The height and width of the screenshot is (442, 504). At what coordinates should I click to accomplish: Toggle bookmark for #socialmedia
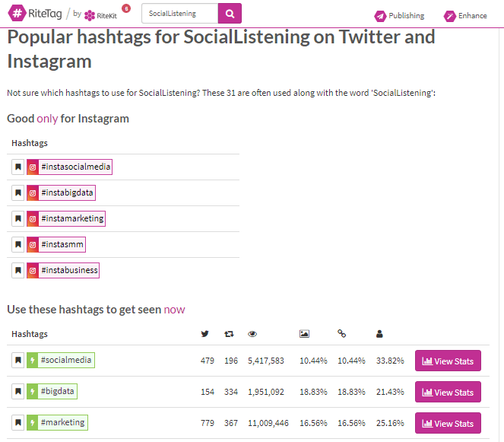(18, 361)
